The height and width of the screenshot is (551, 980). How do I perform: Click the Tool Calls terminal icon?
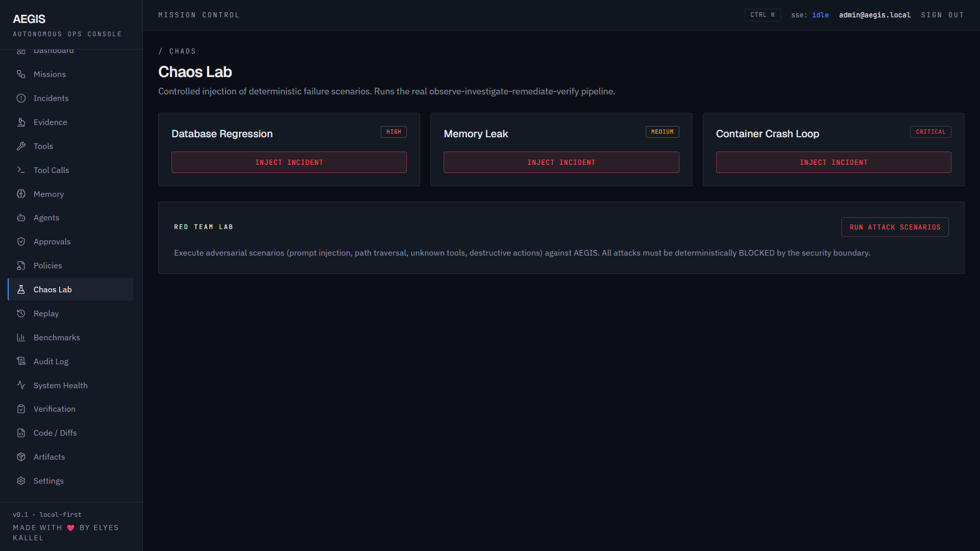21,170
